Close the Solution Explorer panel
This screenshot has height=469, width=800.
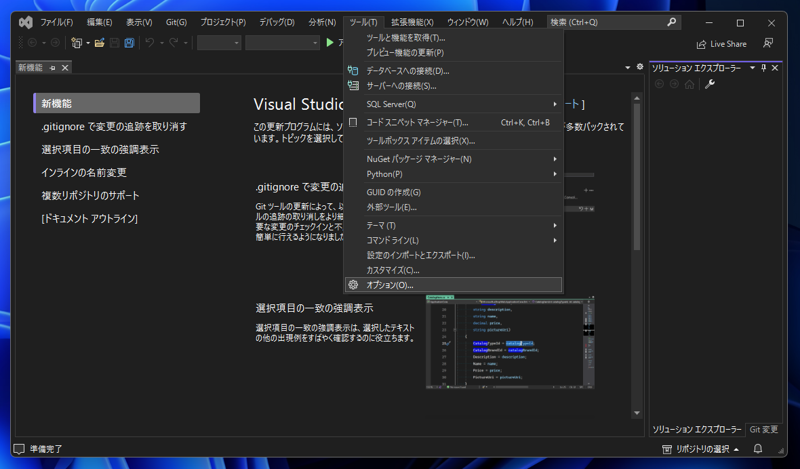pos(775,68)
